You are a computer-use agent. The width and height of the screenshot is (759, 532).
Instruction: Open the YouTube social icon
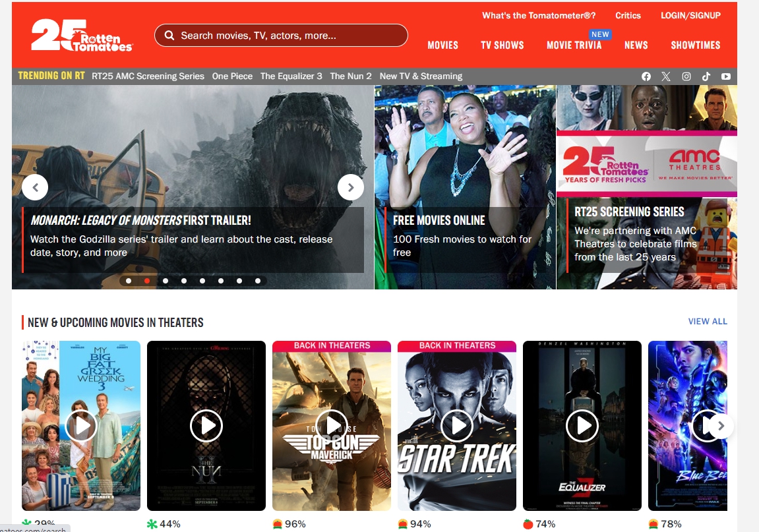click(725, 76)
